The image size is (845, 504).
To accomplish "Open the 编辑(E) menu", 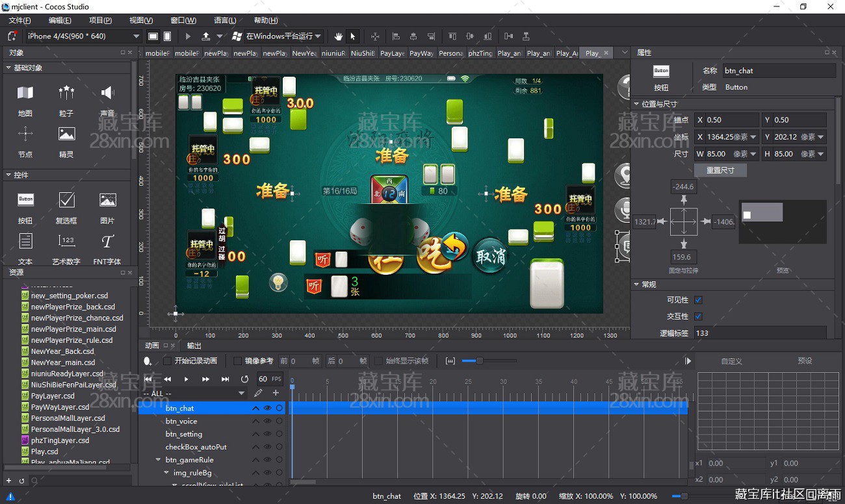I will 60,20.
